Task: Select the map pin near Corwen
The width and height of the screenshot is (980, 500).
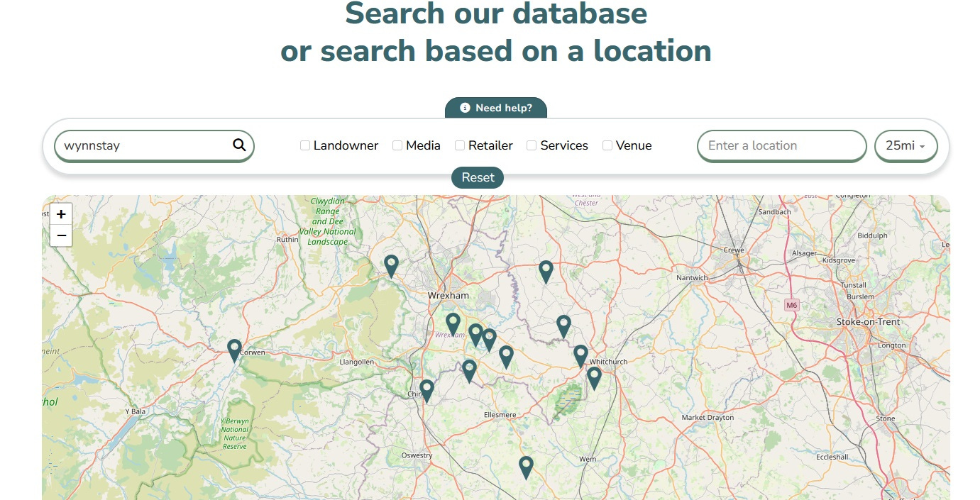Action: pyautogui.click(x=234, y=350)
